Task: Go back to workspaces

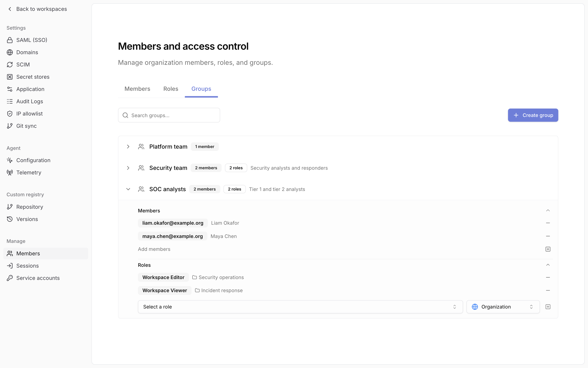Action: pos(37,9)
